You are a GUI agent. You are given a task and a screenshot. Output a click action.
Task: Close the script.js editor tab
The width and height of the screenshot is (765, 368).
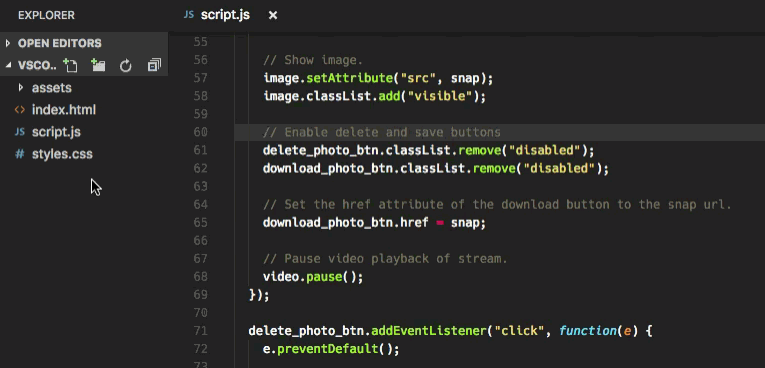tap(273, 16)
